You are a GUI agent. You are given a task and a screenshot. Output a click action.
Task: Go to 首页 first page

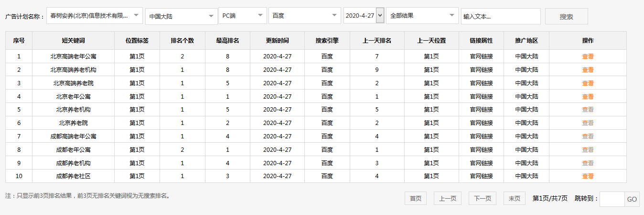click(416, 198)
